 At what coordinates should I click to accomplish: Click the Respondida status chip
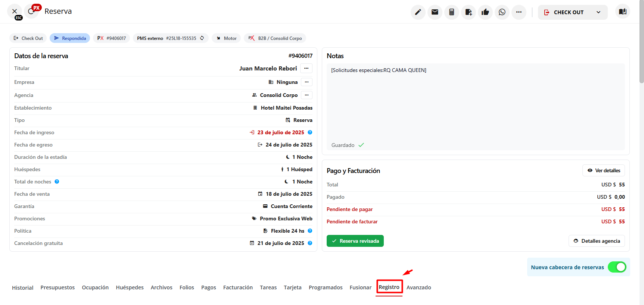pyautogui.click(x=70, y=38)
